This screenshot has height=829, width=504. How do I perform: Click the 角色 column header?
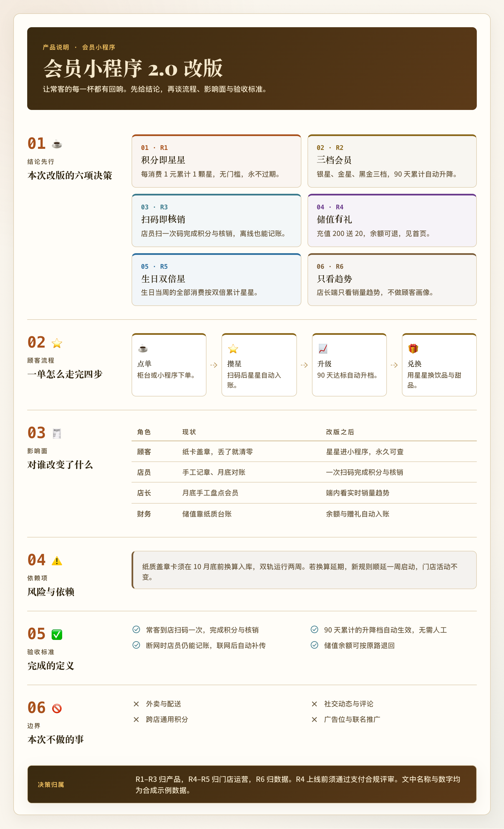tap(144, 432)
